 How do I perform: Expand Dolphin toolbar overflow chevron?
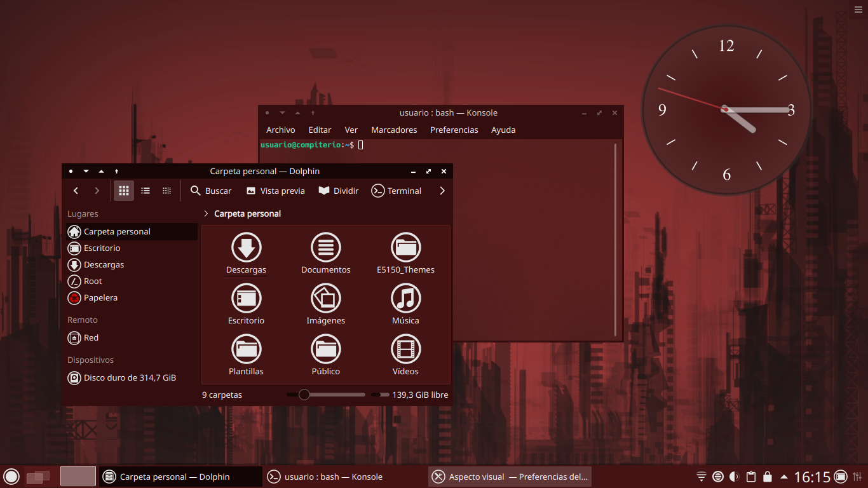pos(442,191)
